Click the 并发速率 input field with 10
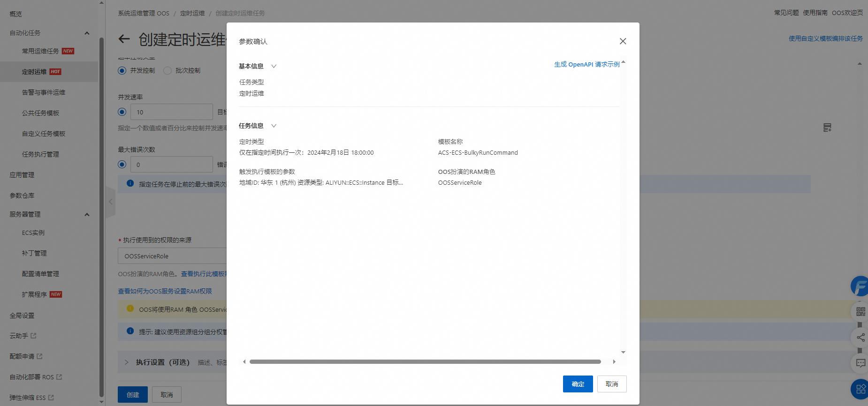 (x=172, y=112)
